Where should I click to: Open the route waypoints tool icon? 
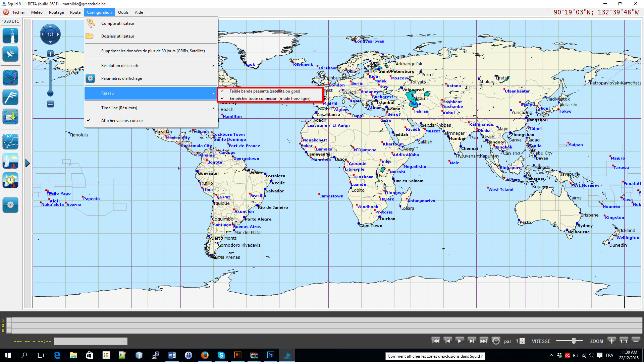coord(10,141)
